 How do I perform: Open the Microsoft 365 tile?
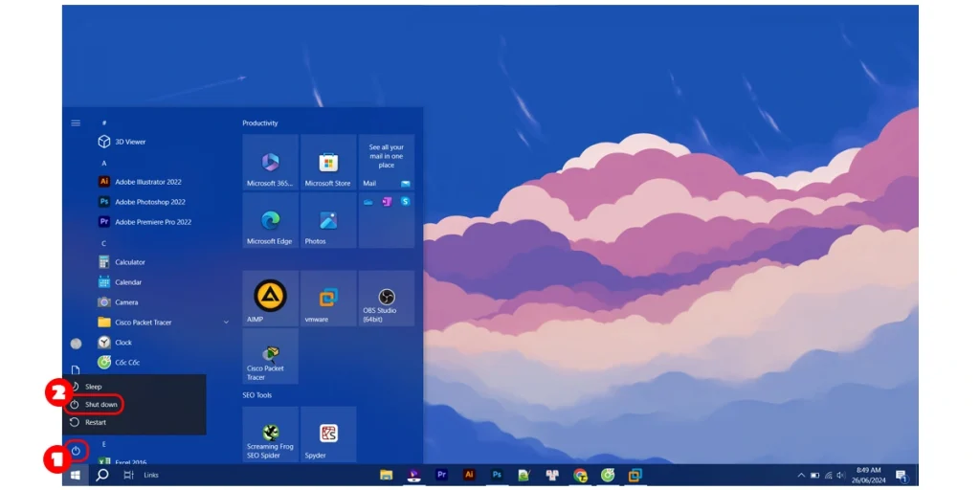pyautogui.click(x=271, y=162)
